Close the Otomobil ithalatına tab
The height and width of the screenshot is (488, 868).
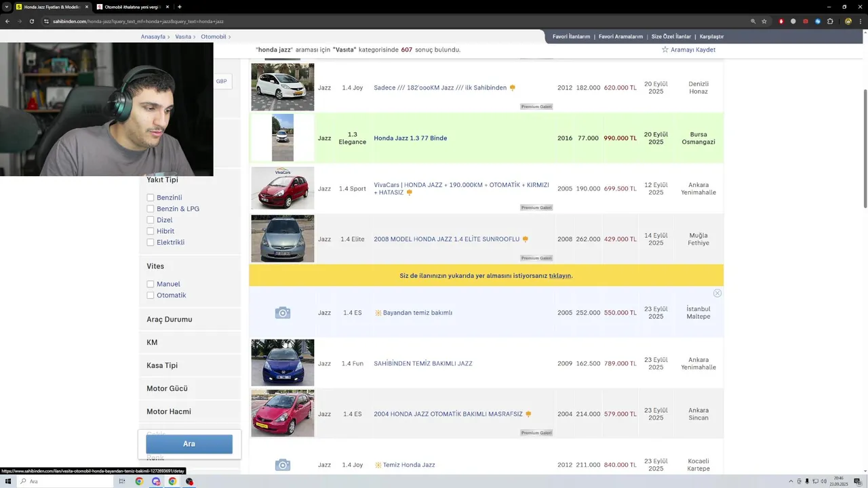(x=167, y=7)
